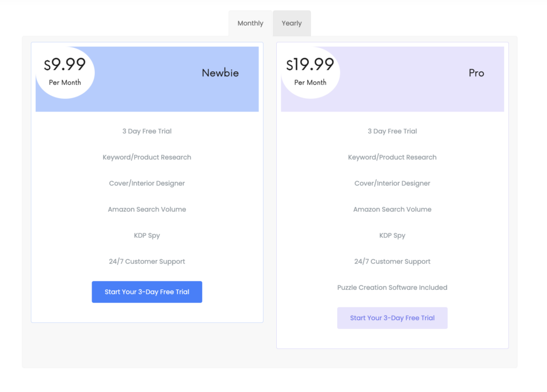The height and width of the screenshot is (392, 547).
Task: Click Keyword/Product Research in Newbie plan
Action: tap(147, 157)
